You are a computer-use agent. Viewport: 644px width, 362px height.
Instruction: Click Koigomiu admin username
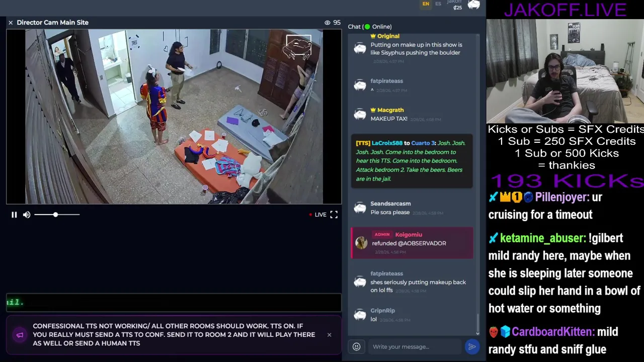[409, 234]
